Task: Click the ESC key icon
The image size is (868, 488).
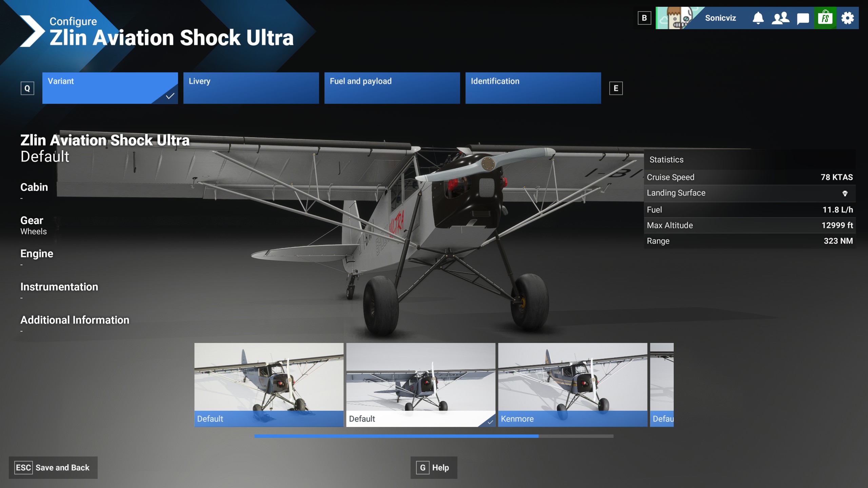Action: pos(23,468)
